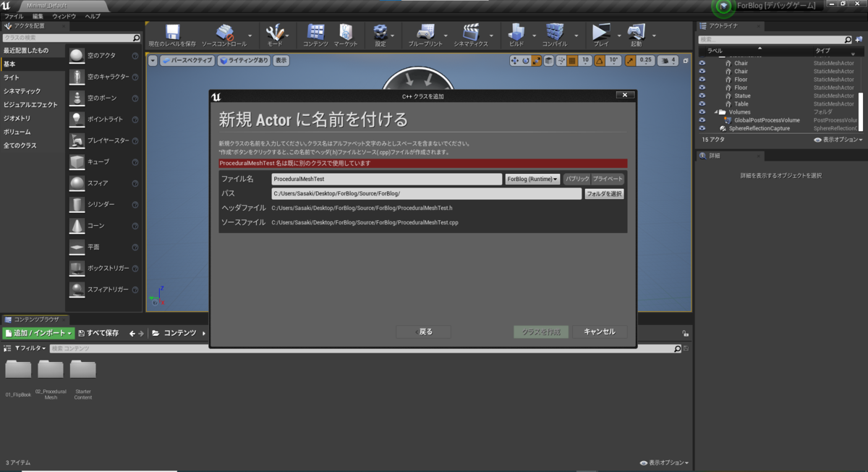Open viewport options dropdown arrow

(153, 61)
